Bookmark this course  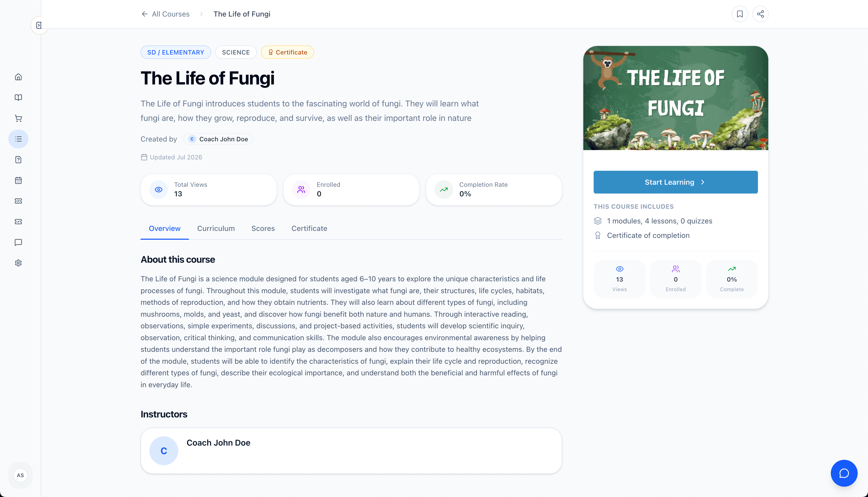(x=740, y=14)
